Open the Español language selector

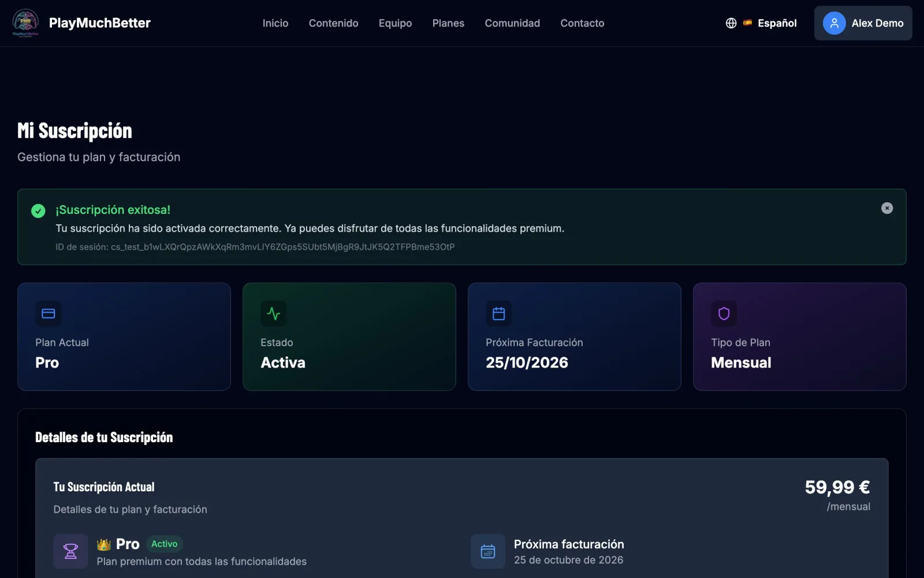coord(761,23)
